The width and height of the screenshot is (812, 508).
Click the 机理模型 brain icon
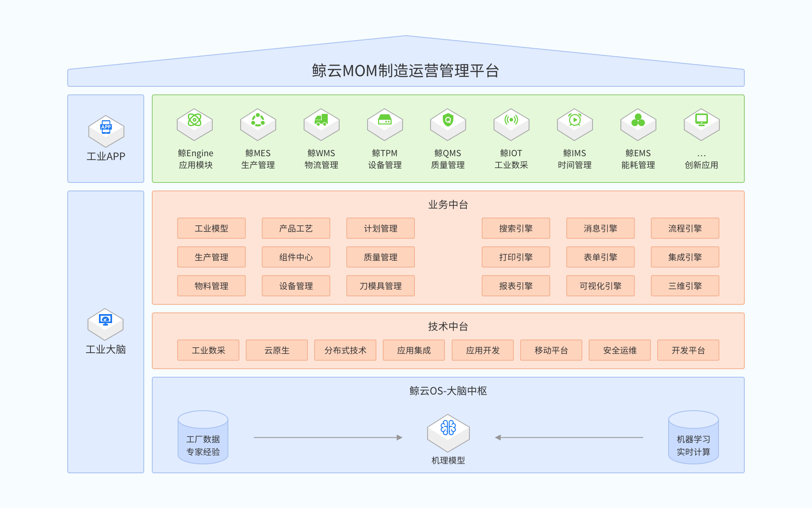point(448,433)
